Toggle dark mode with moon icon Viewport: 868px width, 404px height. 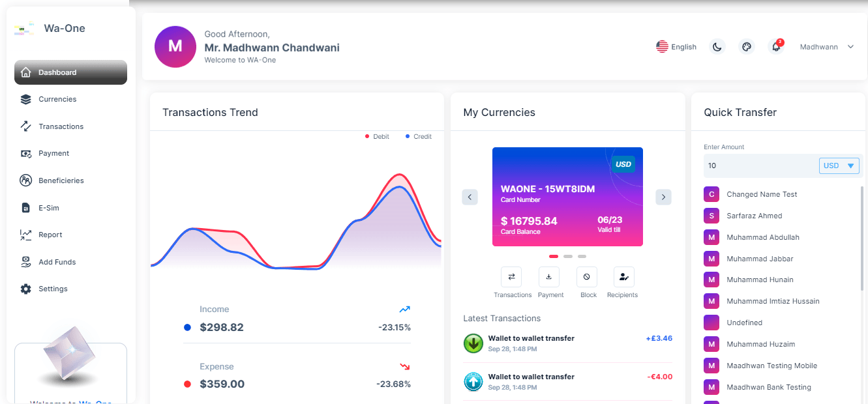click(717, 47)
